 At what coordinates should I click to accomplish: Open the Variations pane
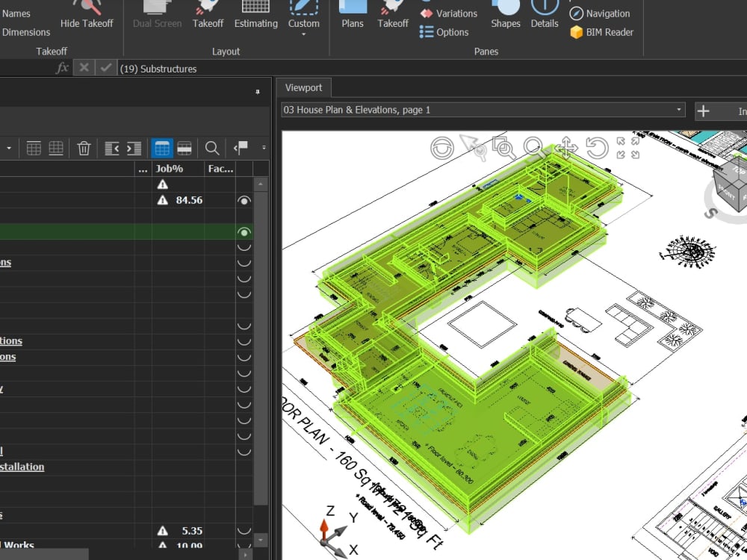[x=449, y=13]
